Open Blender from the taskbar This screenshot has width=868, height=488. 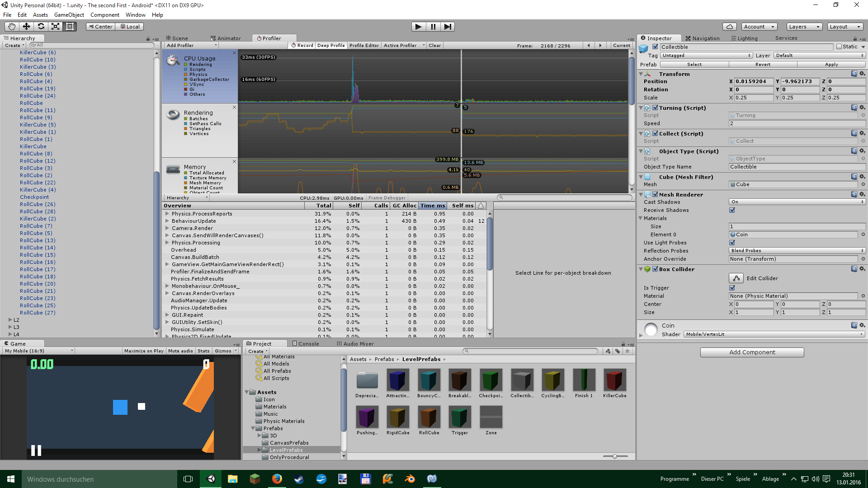410,479
